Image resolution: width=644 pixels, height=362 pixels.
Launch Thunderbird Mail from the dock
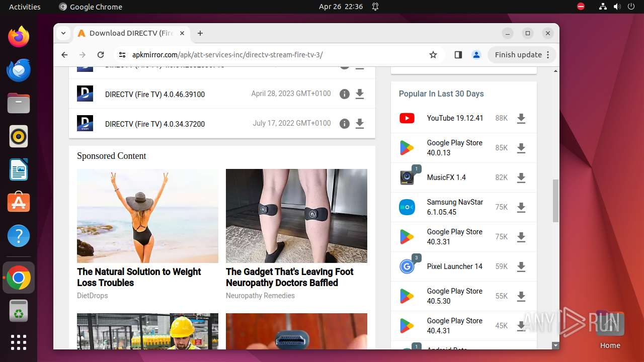(x=19, y=70)
